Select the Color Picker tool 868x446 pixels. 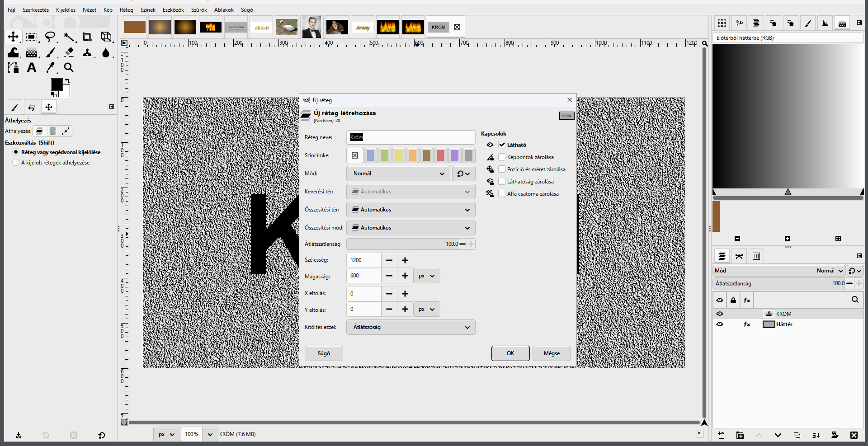tap(50, 67)
